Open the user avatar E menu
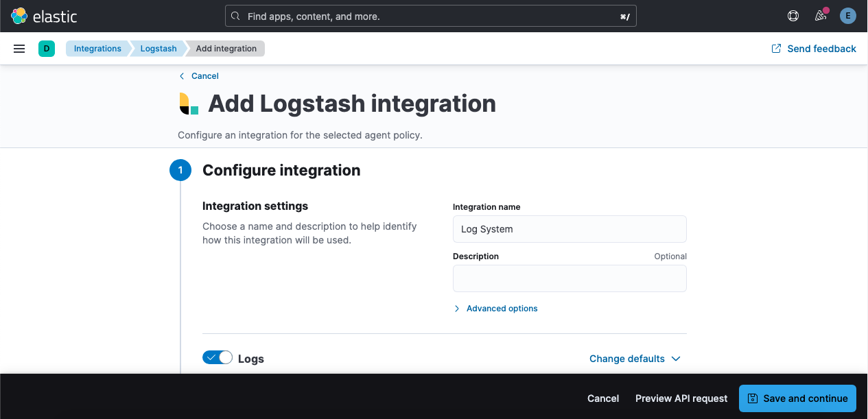Image resolution: width=868 pixels, height=419 pixels. (x=848, y=16)
